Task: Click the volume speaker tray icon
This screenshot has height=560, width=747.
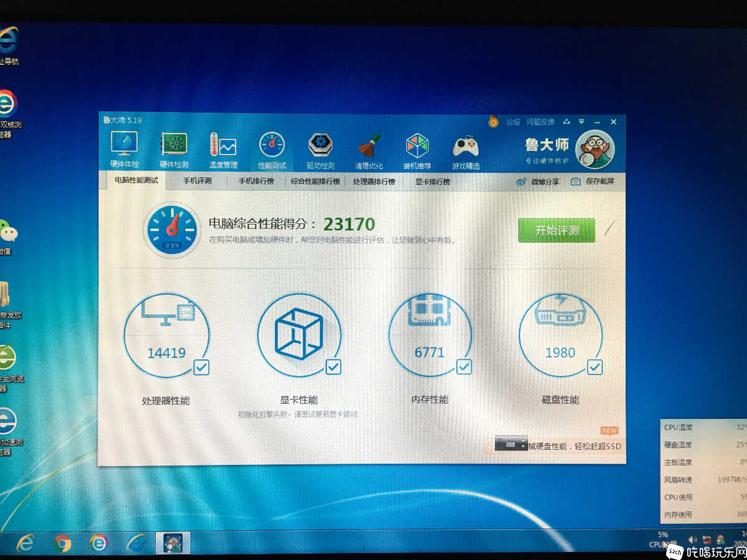Action: click(693, 539)
